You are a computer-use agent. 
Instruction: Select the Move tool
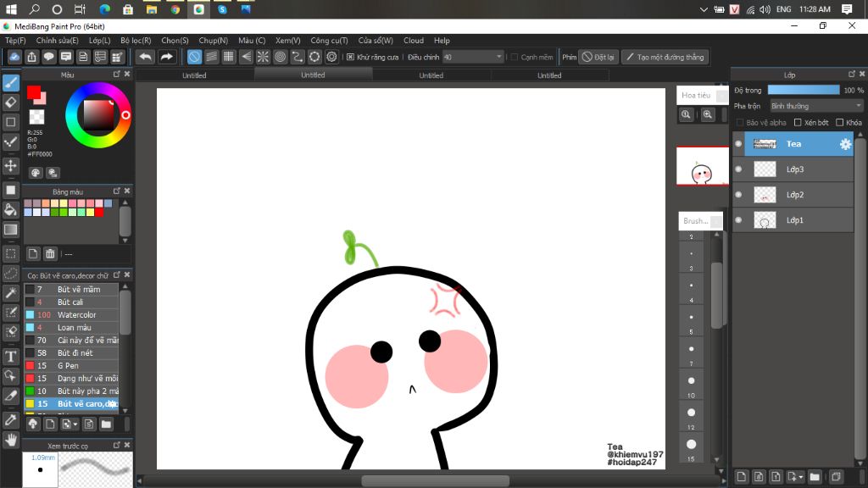tap(11, 165)
